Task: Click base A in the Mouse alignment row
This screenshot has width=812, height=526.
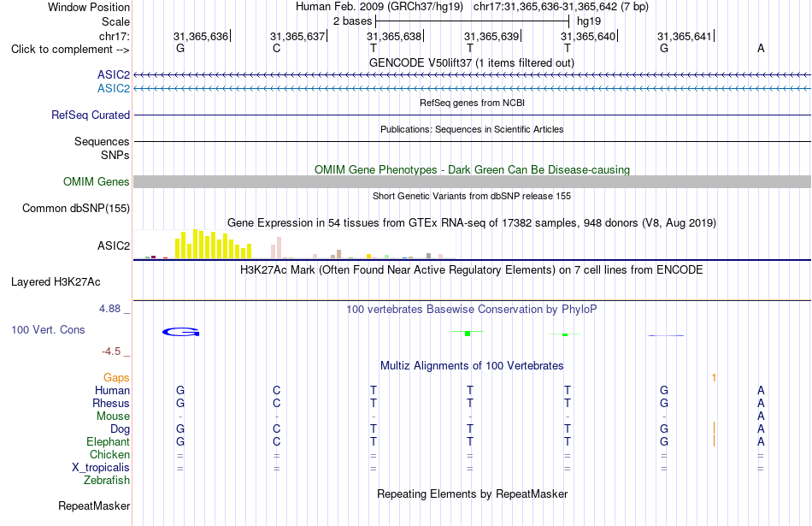Action: tap(761, 417)
